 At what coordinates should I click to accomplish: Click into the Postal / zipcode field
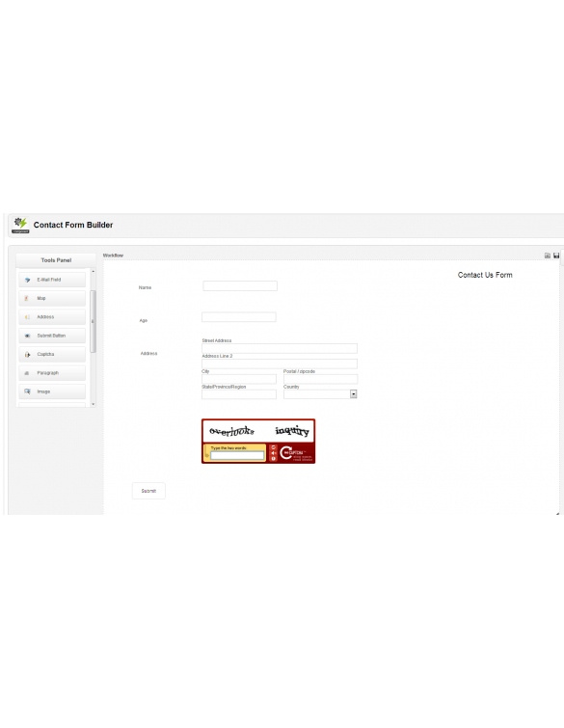[x=321, y=379]
